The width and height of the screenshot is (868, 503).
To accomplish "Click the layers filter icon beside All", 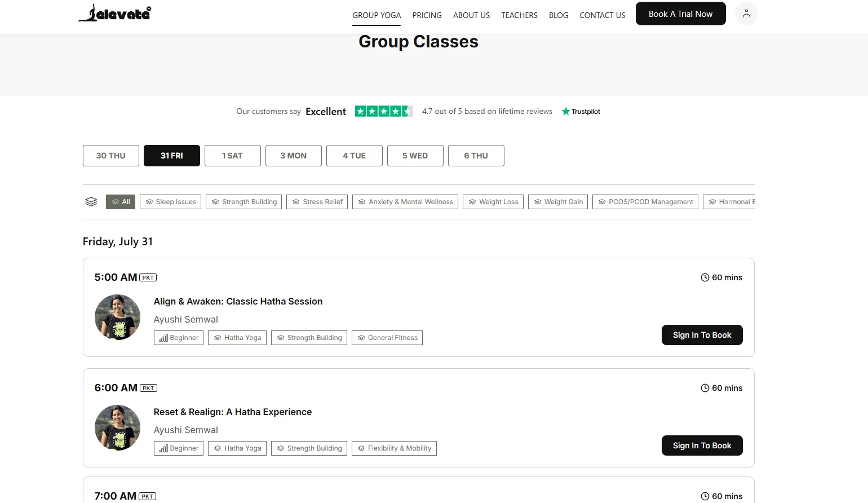I will coord(91,202).
